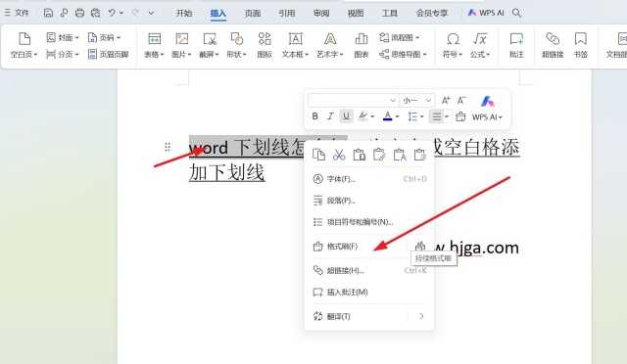Image resolution: width=627 pixels, height=364 pixels.
Task: Click the Copy icon in context menu
Action: click(x=318, y=155)
